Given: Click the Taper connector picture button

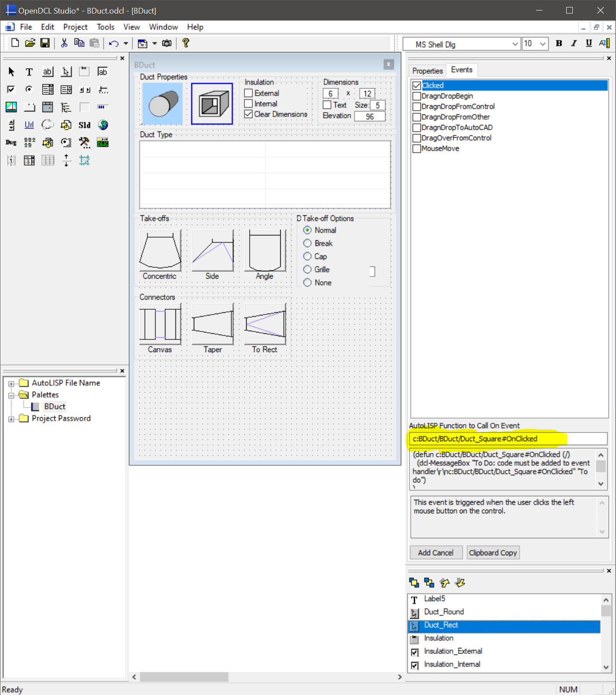Looking at the screenshot, I should coord(213,324).
